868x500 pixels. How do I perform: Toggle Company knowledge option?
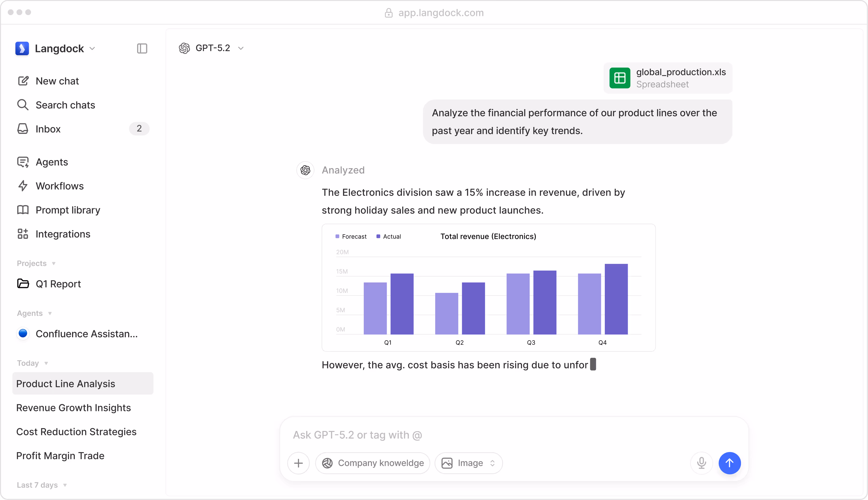[373, 463]
